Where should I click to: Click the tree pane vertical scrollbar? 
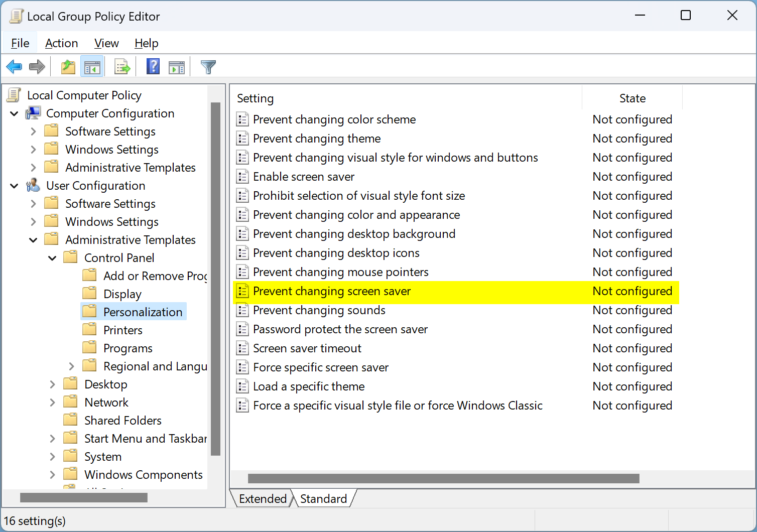tap(216, 279)
